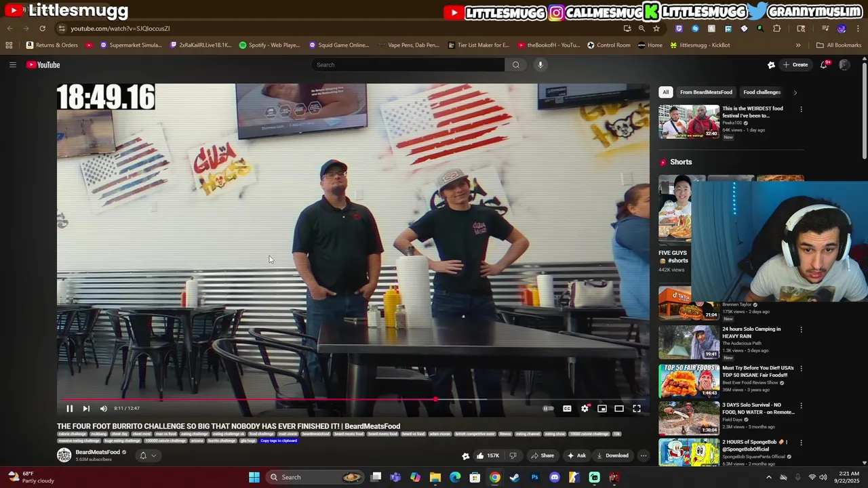Open options for 3 DAYS Solo Survival video

801,406
